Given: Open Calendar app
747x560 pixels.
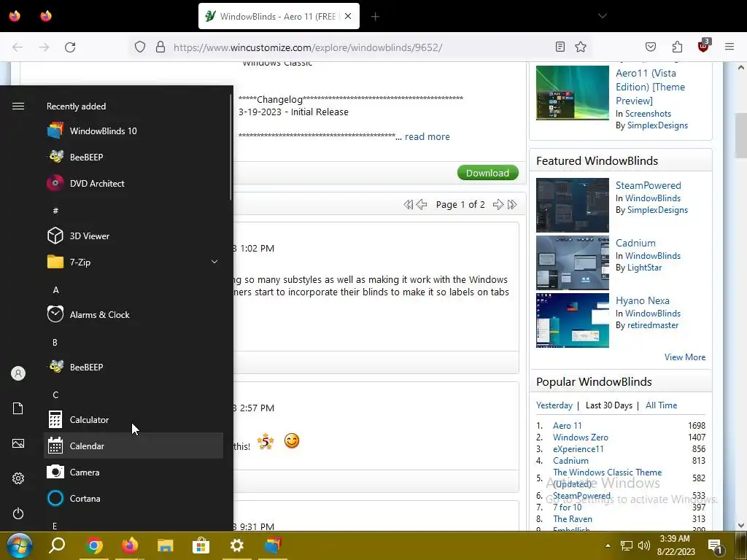Looking at the screenshot, I should [x=133, y=446].
